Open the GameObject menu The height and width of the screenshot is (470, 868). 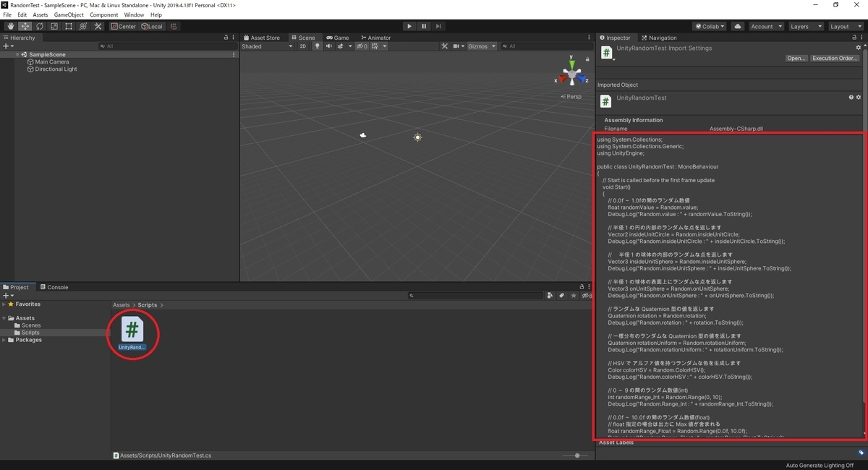(69, 14)
